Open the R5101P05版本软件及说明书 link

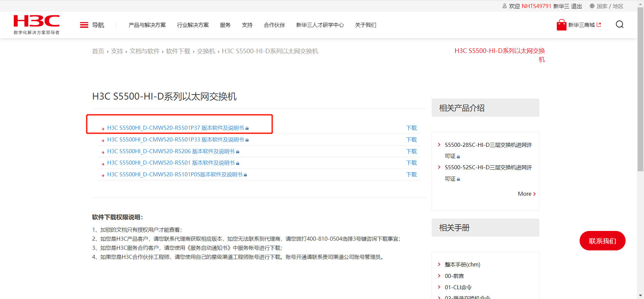(175, 175)
